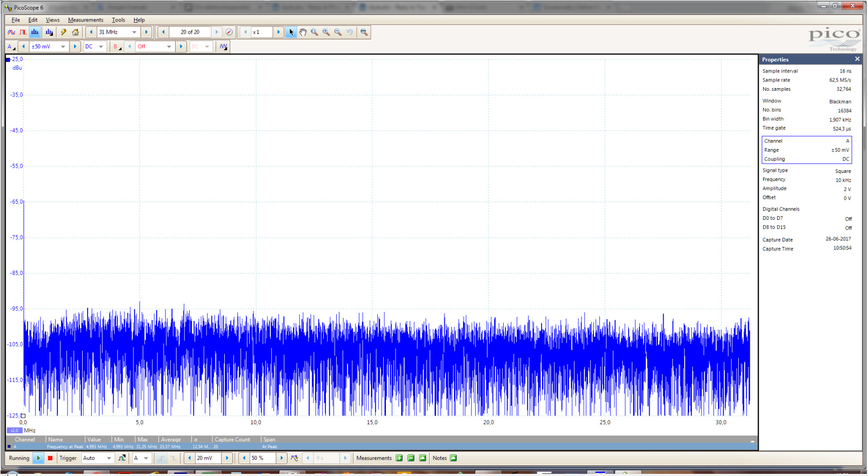Click the Span column header
The width and height of the screenshot is (868, 476).
point(269,440)
